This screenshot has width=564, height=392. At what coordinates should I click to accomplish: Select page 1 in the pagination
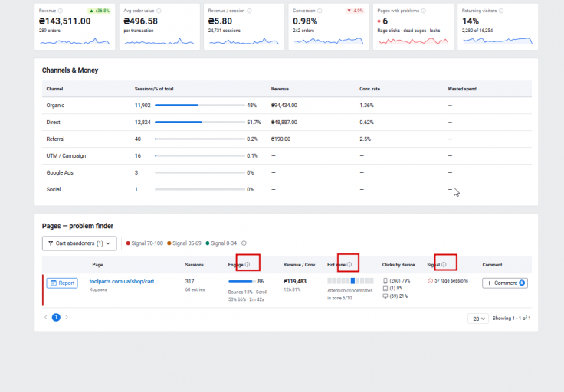(56, 317)
